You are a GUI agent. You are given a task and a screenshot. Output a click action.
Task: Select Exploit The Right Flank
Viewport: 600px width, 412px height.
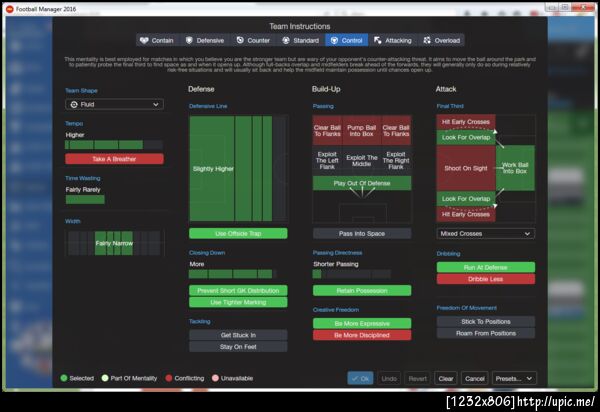coord(396,160)
